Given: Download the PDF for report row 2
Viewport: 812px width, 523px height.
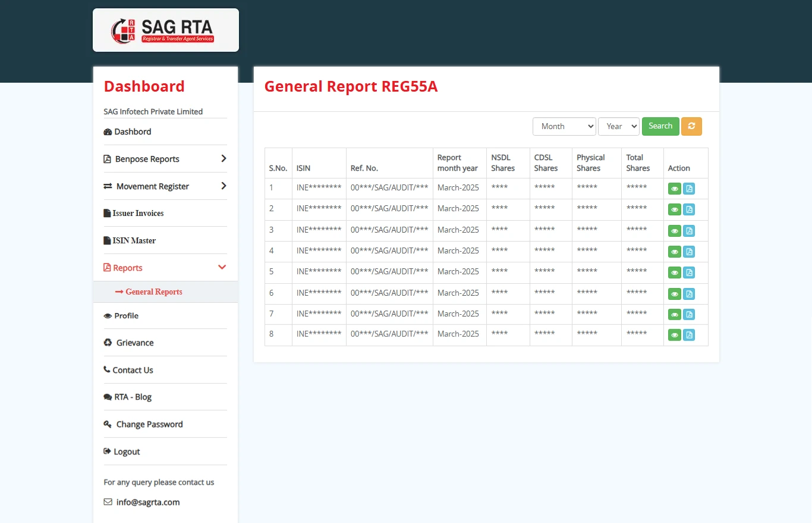Looking at the screenshot, I should [689, 209].
